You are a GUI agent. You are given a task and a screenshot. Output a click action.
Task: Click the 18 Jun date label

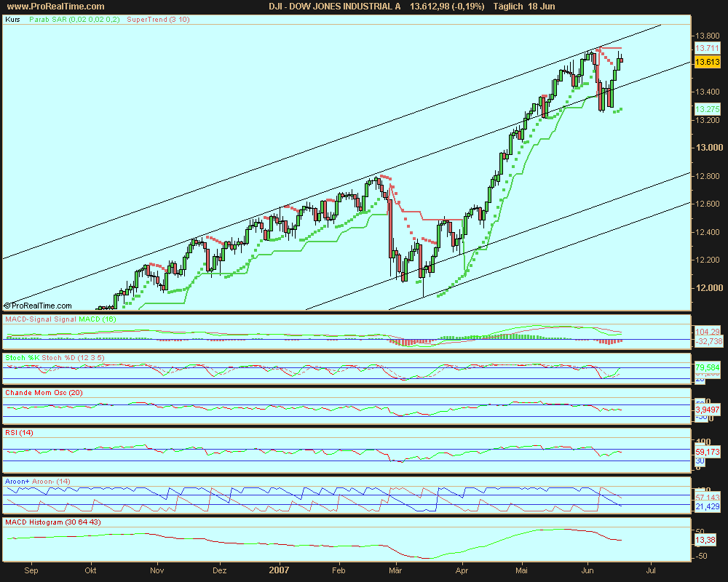coord(542,7)
